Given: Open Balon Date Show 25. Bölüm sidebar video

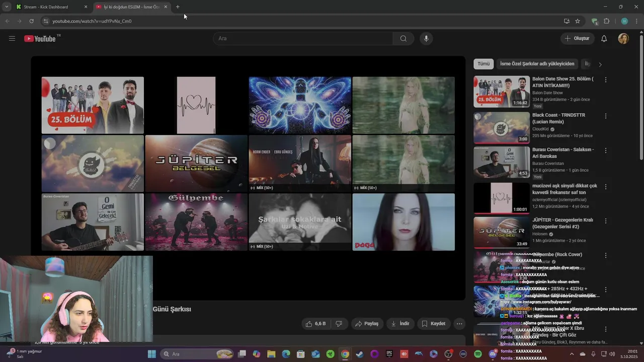Looking at the screenshot, I should tap(502, 92).
